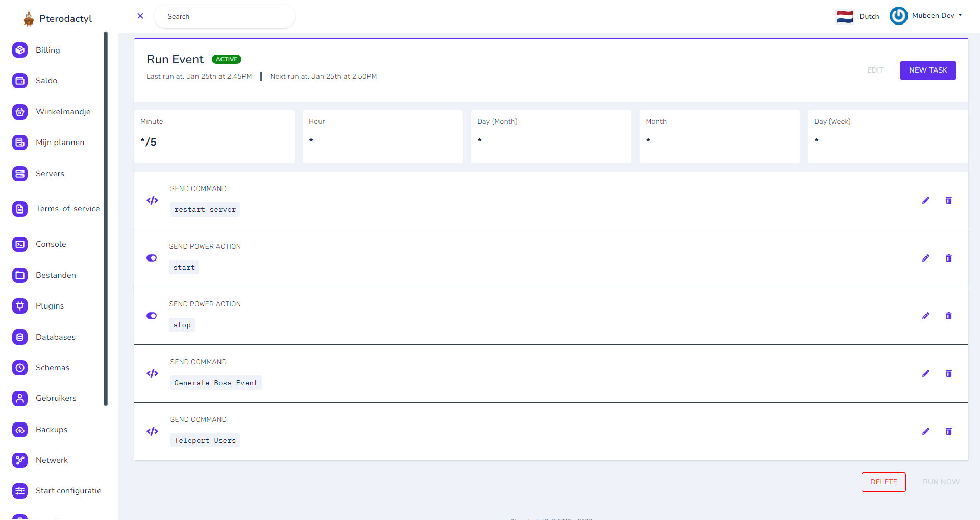Click the pencil icon for Generate Boss Event
This screenshot has width=980, height=520.
926,373
